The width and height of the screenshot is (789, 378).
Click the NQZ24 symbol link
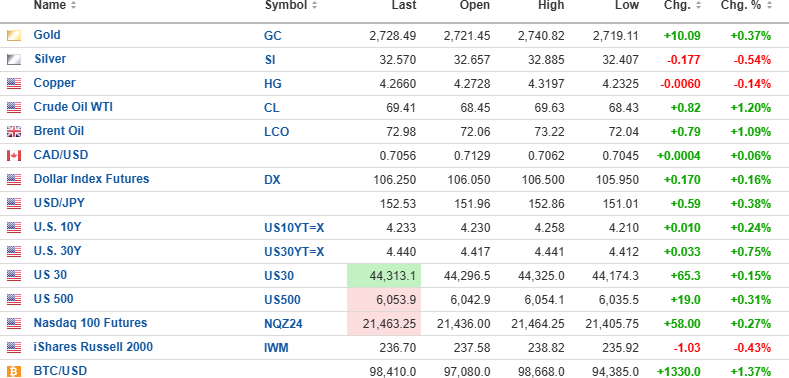click(283, 324)
